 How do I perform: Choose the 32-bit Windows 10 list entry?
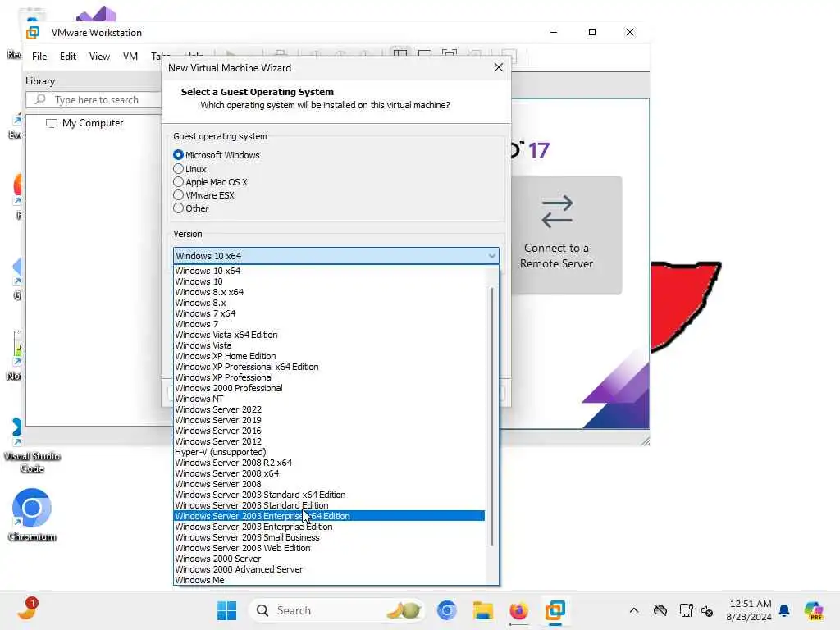(330, 282)
